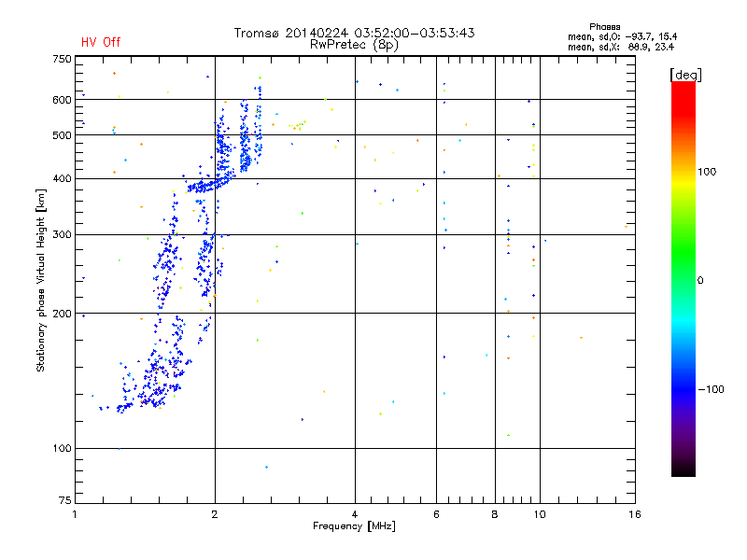This screenshot has height=560, width=747.
Task: Click the 16 tick on the frequency axis
Action: click(632, 514)
